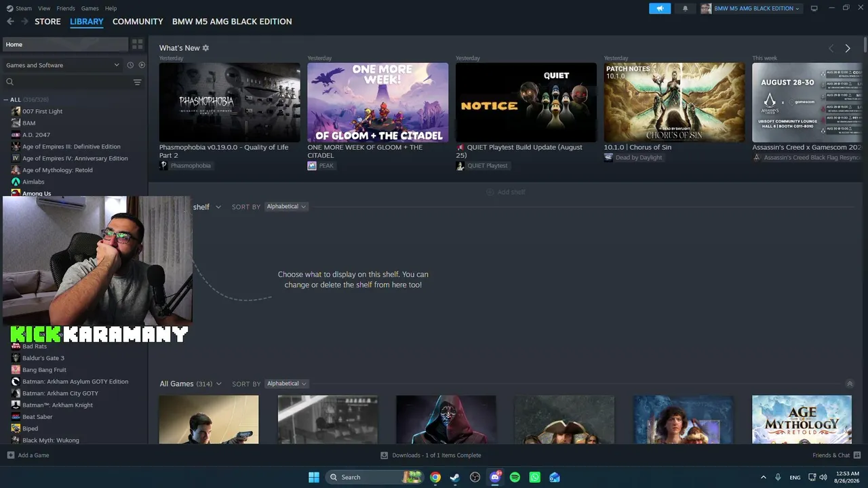This screenshot has height=488, width=868.
Task: Open the Friends menu
Action: [66, 8]
